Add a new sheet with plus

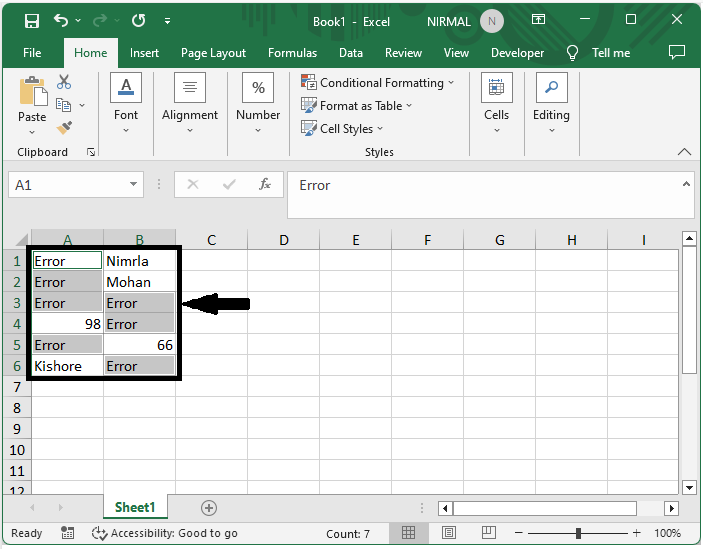[209, 508]
